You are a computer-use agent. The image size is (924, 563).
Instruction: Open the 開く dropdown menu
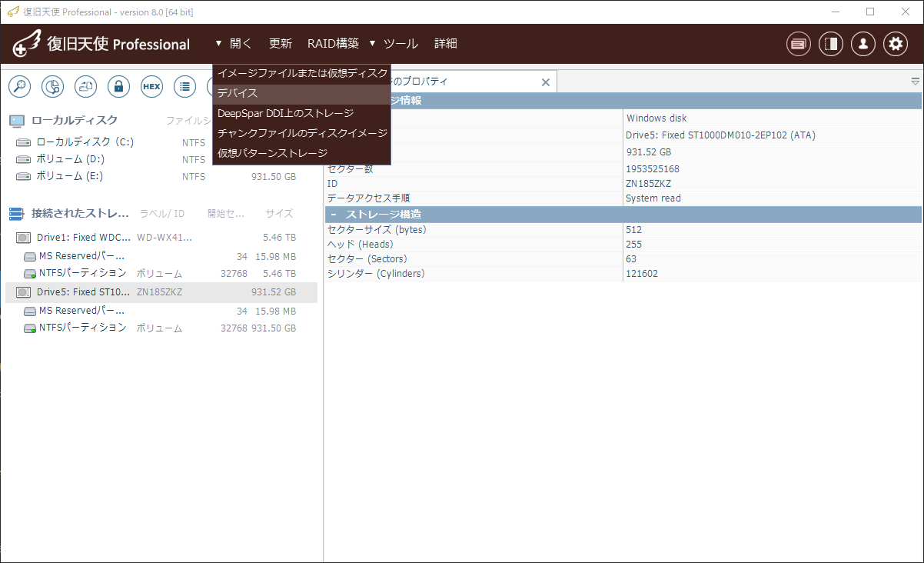click(234, 44)
